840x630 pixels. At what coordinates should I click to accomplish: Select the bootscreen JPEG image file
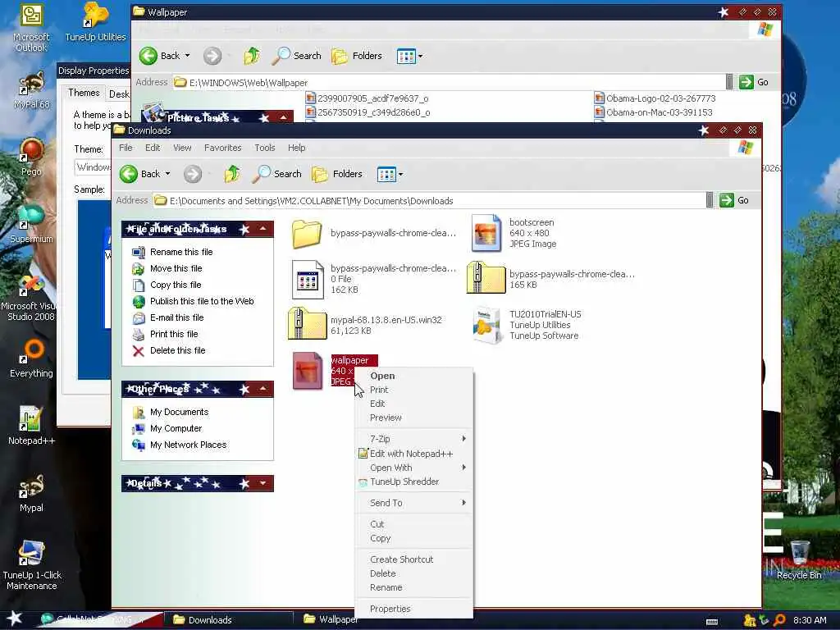pyautogui.click(x=486, y=233)
